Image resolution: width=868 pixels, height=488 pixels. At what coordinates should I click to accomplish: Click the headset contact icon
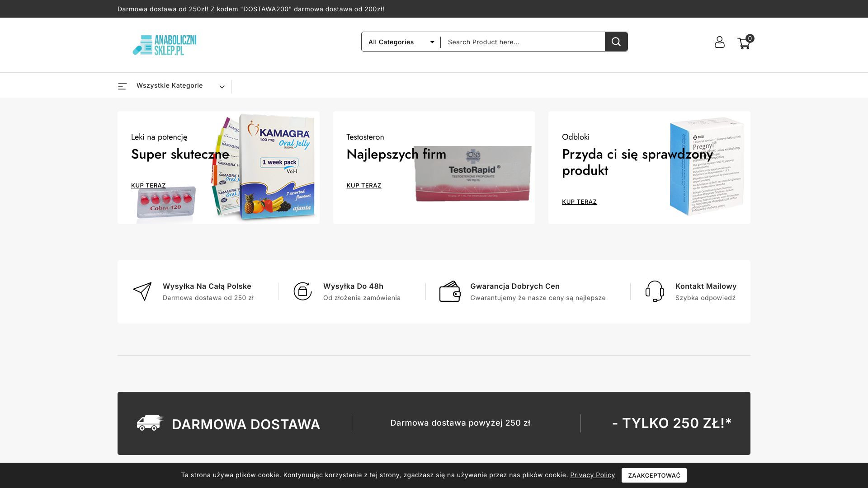pyautogui.click(x=655, y=291)
